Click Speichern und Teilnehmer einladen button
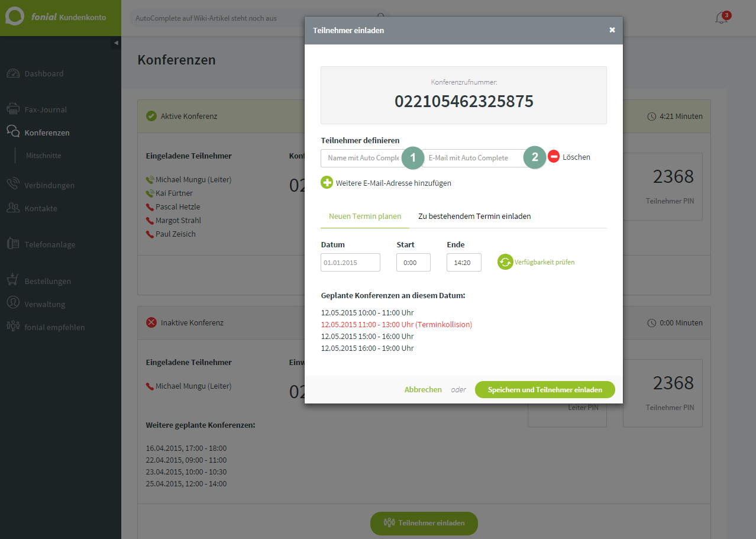Screen dimensions: 756x539 [x=545, y=390]
